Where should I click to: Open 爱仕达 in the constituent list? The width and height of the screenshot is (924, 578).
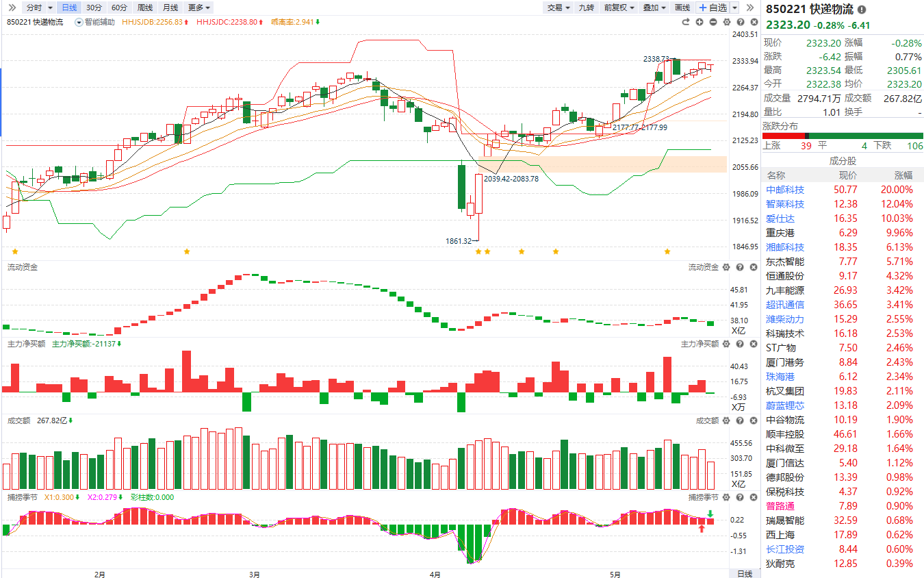click(x=780, y=218)
